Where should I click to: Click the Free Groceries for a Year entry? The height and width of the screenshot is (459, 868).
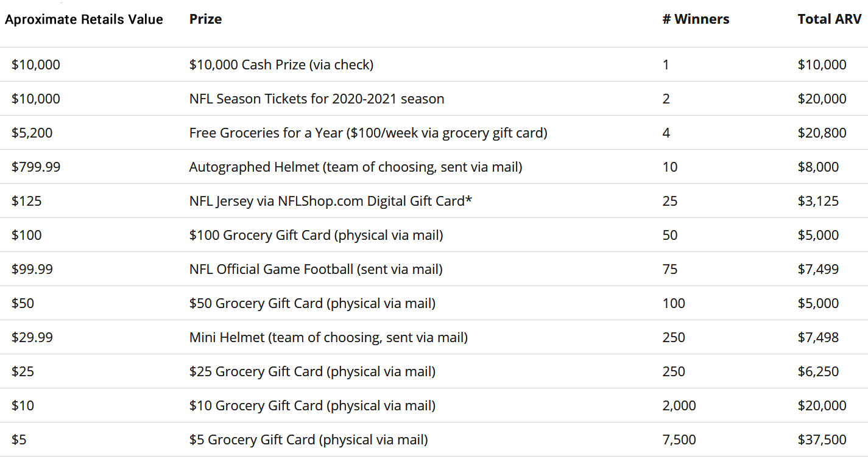[369, 133]
